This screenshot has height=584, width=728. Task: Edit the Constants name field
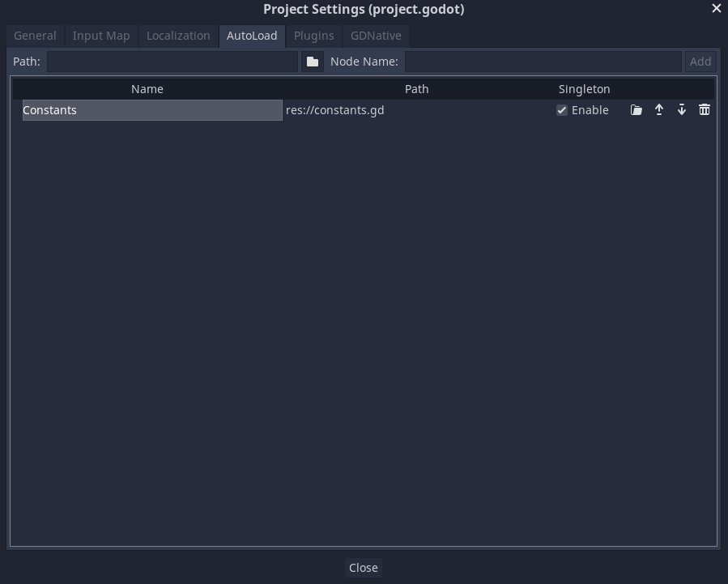pyautogui.click(x=151, y=110)
